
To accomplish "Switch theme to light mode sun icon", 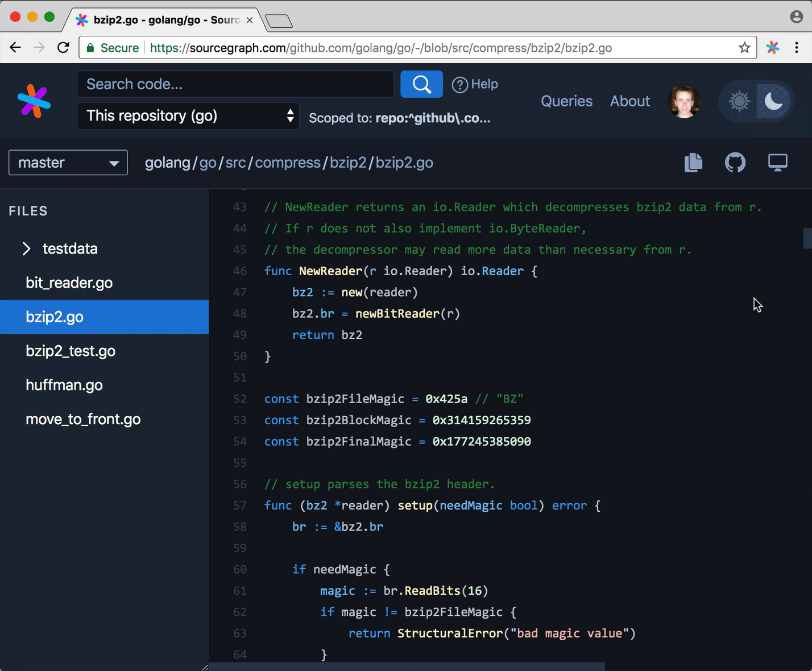I will [x=738, y=101].
